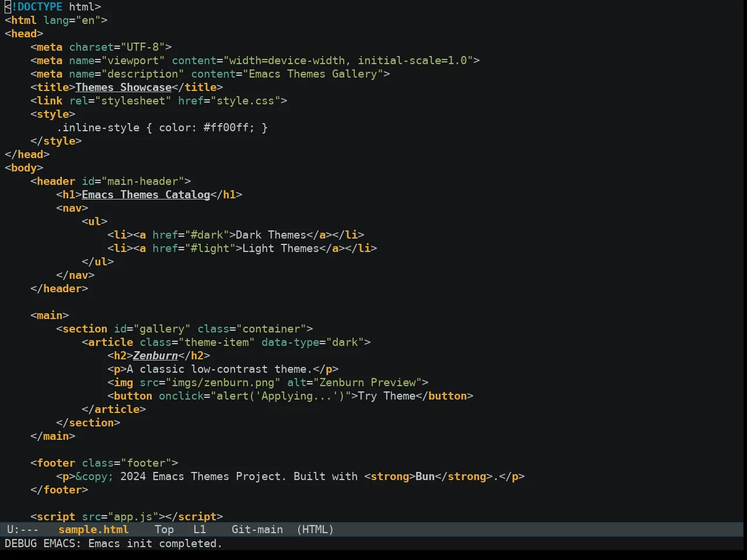Click the "UTF-8" charset value
747x560 pixels.
(143, 47)
